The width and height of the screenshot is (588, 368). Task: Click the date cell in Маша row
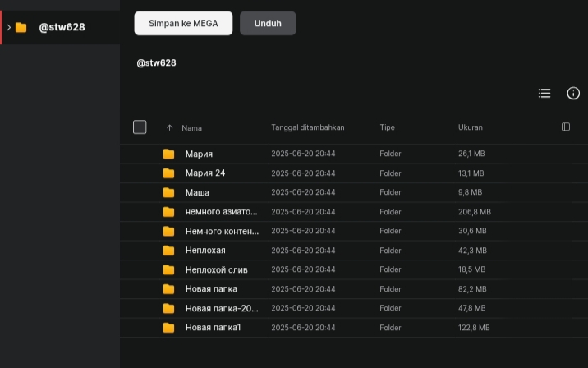point(303,192)
